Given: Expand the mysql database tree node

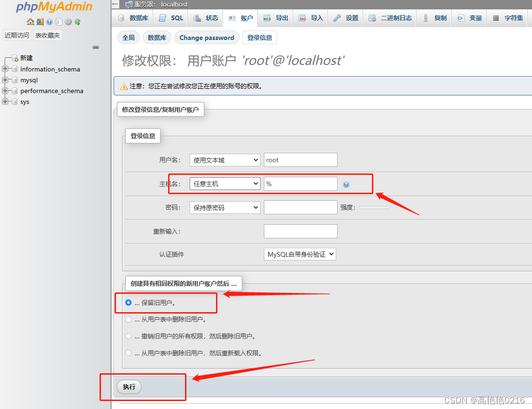Looking at the screenshot, I should tap(5, 80).
